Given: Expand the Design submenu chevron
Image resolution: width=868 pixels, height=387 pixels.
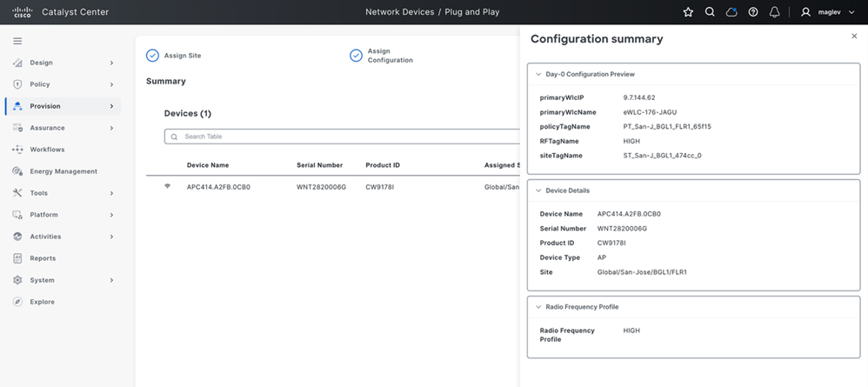Looking at the screenshot, I should coord(111,63).
